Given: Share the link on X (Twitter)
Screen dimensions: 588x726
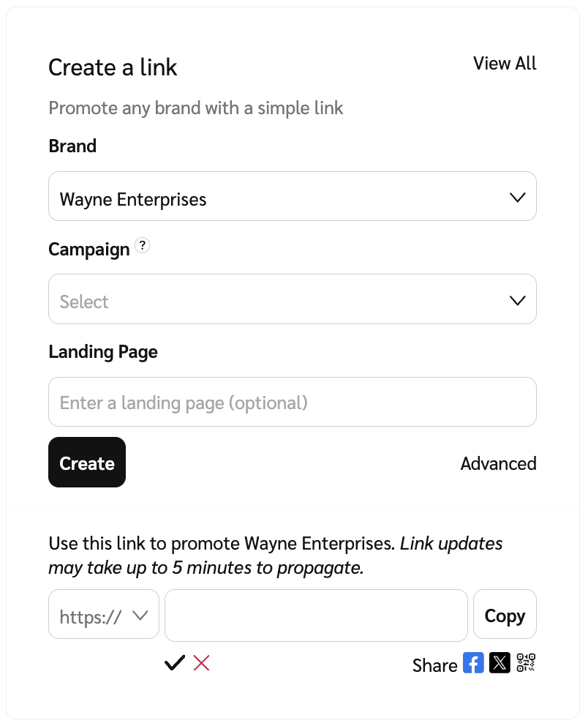Looking at the screenshot, I should pos(500,663).
